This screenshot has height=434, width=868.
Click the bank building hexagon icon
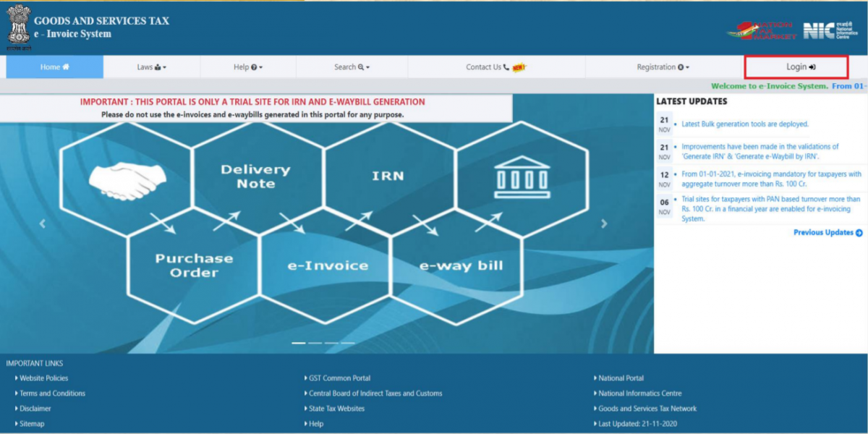point(521,176)
